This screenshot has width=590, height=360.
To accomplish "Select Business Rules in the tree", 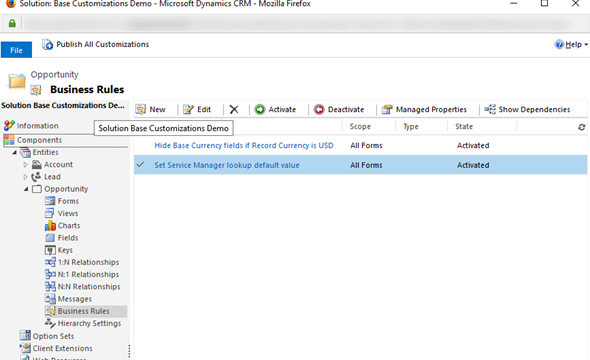I will (x=84, y=311).
